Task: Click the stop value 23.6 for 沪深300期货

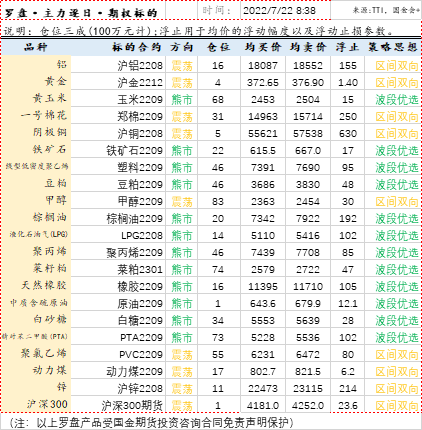Action: pos(348,406)
